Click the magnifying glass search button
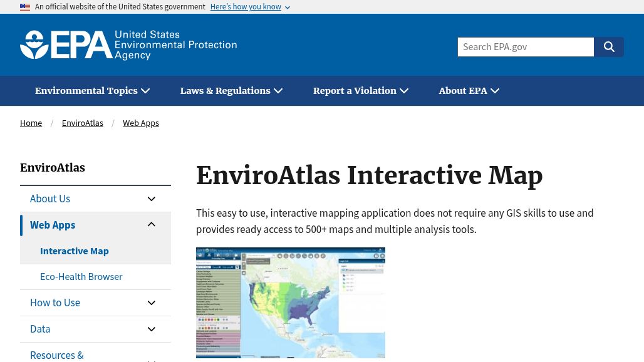The image size is (644, 362). click(x=609, y=47)
